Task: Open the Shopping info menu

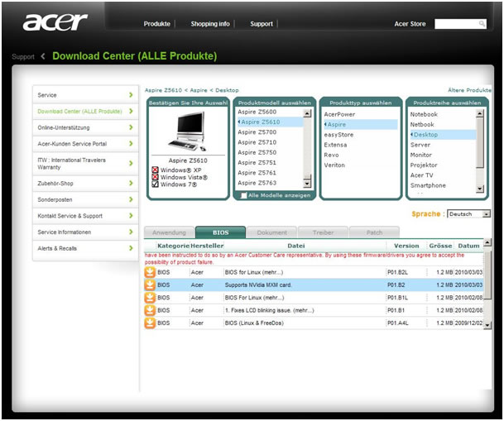Action: 210,24
